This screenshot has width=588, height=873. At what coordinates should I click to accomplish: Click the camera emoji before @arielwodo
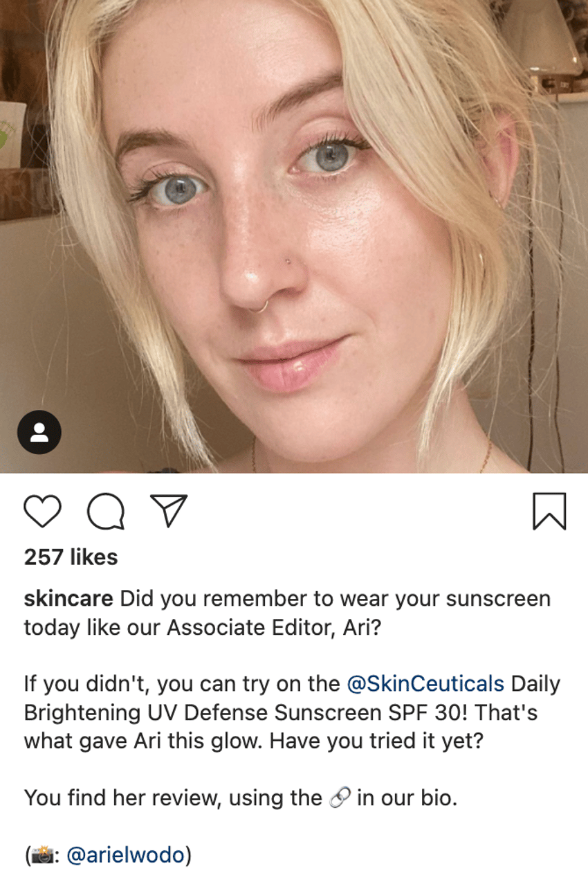[45, 856]
